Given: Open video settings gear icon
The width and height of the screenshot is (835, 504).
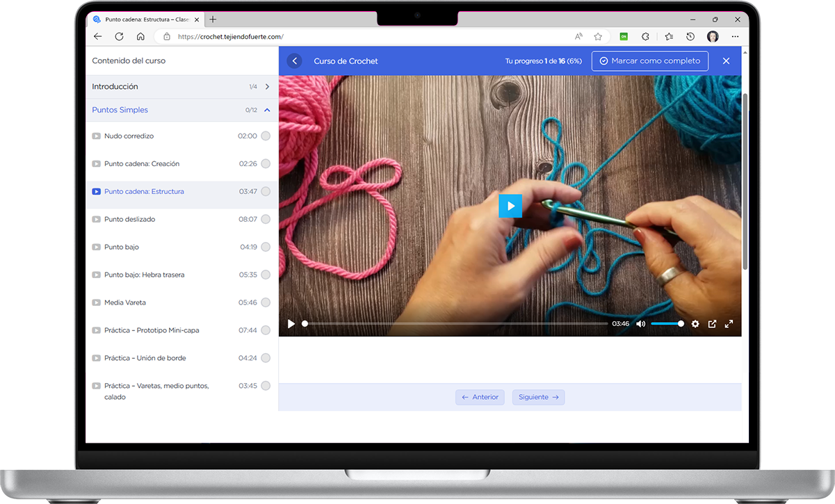Looking at the screenshot, I should point(695,324).
